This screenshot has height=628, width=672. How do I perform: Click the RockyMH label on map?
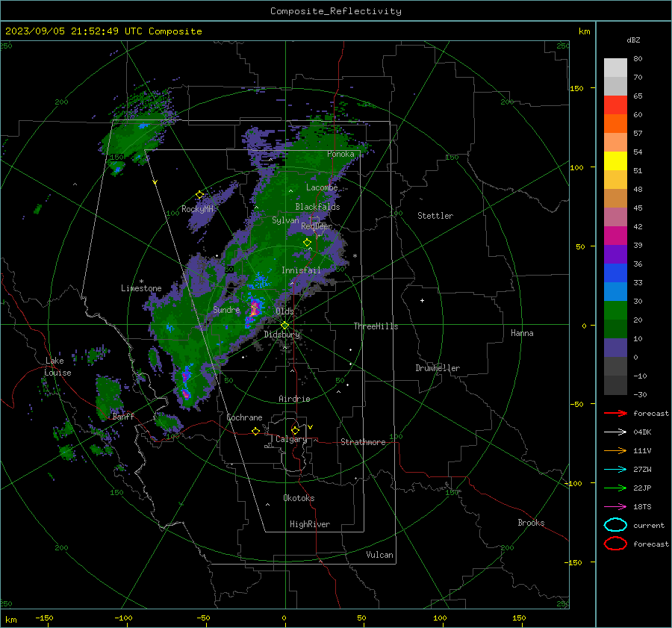[x=198, y=209]
